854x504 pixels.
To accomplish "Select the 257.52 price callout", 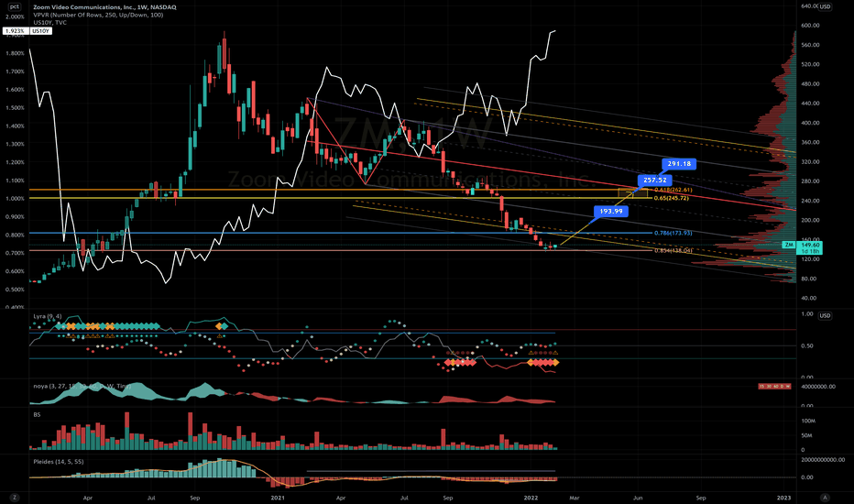I will pos(654,180).
